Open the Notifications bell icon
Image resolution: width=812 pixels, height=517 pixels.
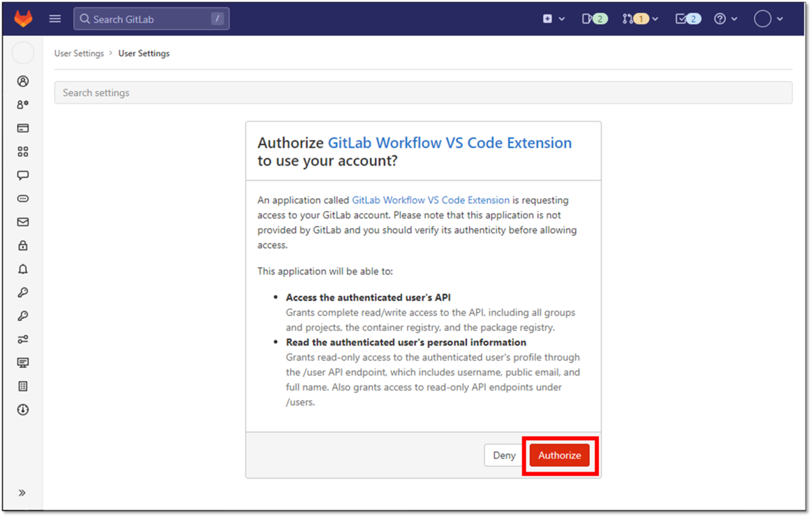pyautogui.click(x=23, y=269)
